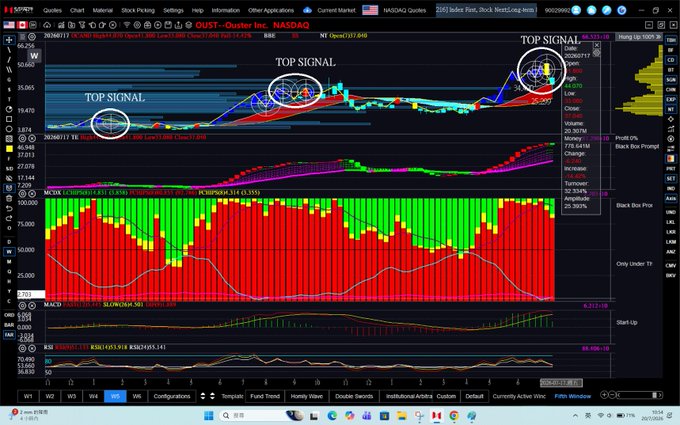The height and width of the screenshot is (425, 680).
Task: Toggle the CD indicator button
Action: pyautogui.click(x=670, y=60)
